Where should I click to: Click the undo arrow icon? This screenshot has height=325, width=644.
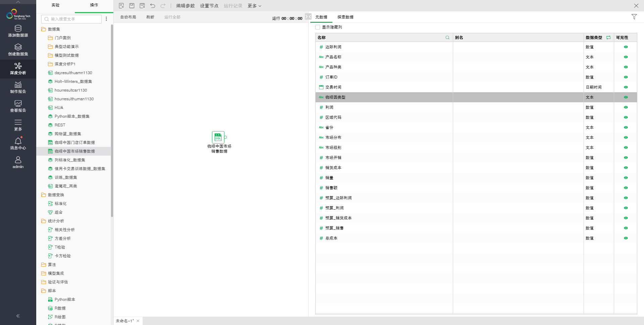[153, 6]
